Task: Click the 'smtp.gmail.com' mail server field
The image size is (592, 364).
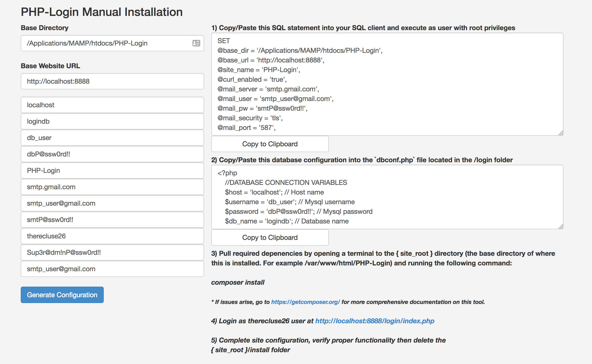Action: click(x=112, y=187)
